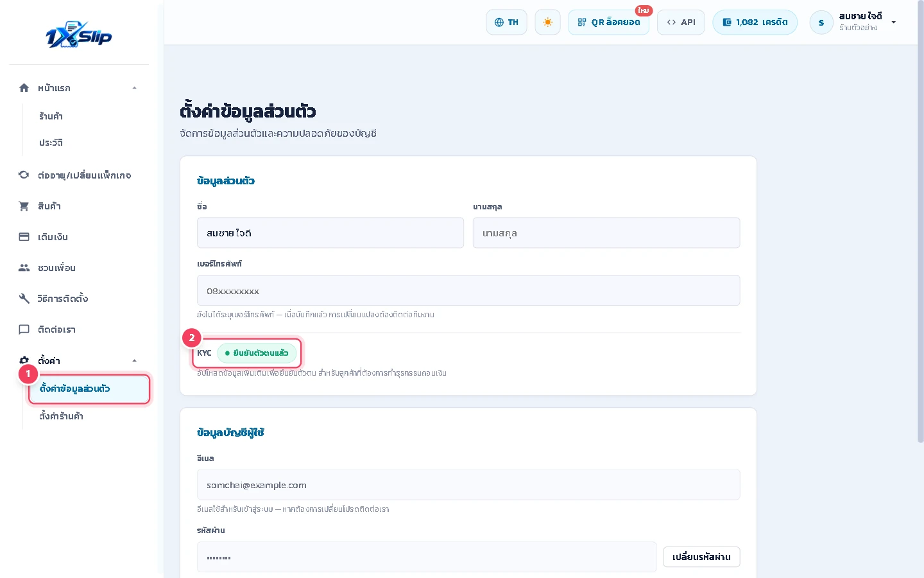Click the 1,082 เครดิต credit text

tap(762, 22)
